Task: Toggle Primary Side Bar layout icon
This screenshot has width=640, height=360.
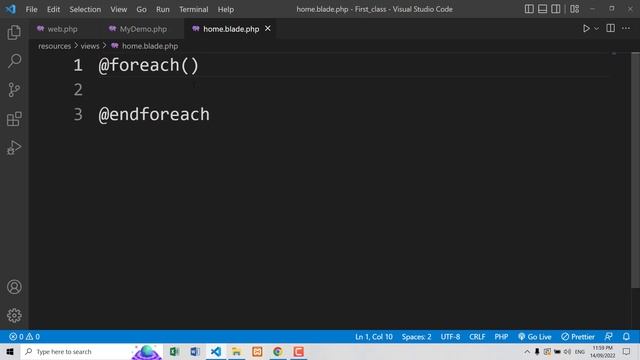Action: coord(529,9)
